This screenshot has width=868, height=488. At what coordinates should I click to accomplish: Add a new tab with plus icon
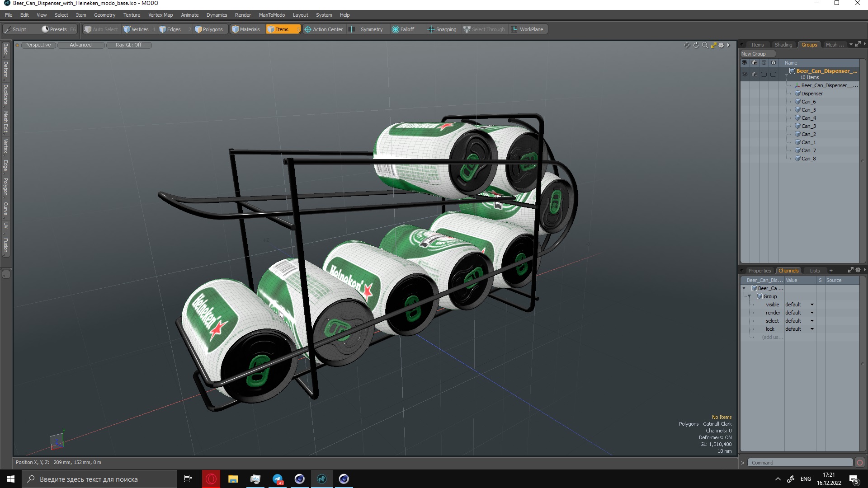831,271
